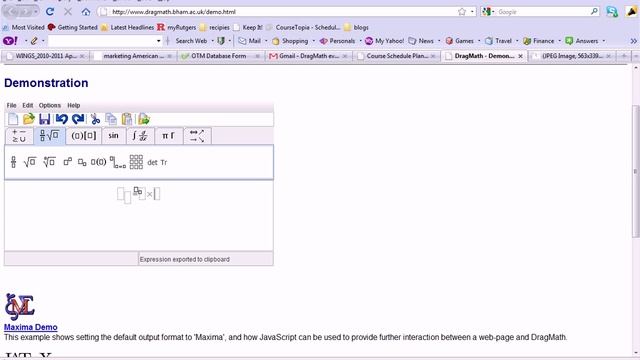640x360 pixels.
Task: Insert a matrix grid template
Action: click(136, 162)
